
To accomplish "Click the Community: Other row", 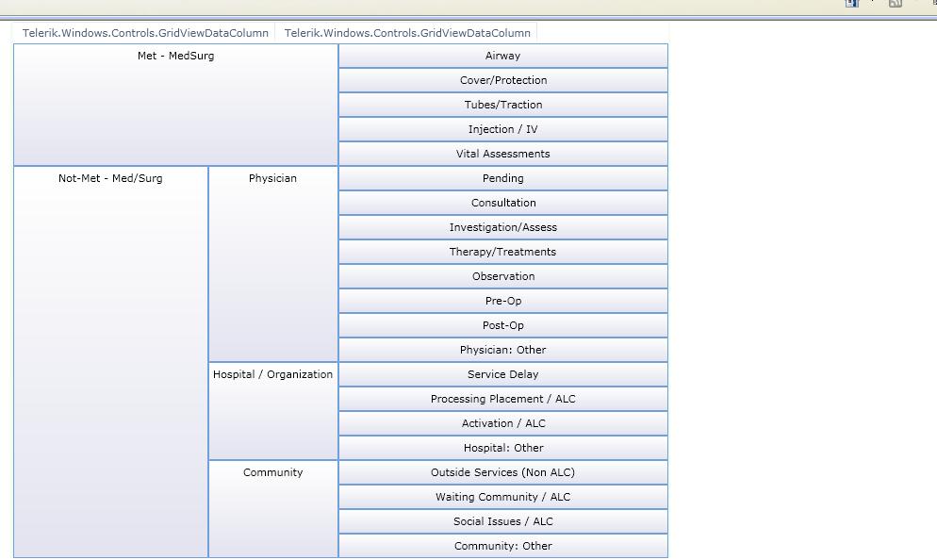I will [503, 546].
